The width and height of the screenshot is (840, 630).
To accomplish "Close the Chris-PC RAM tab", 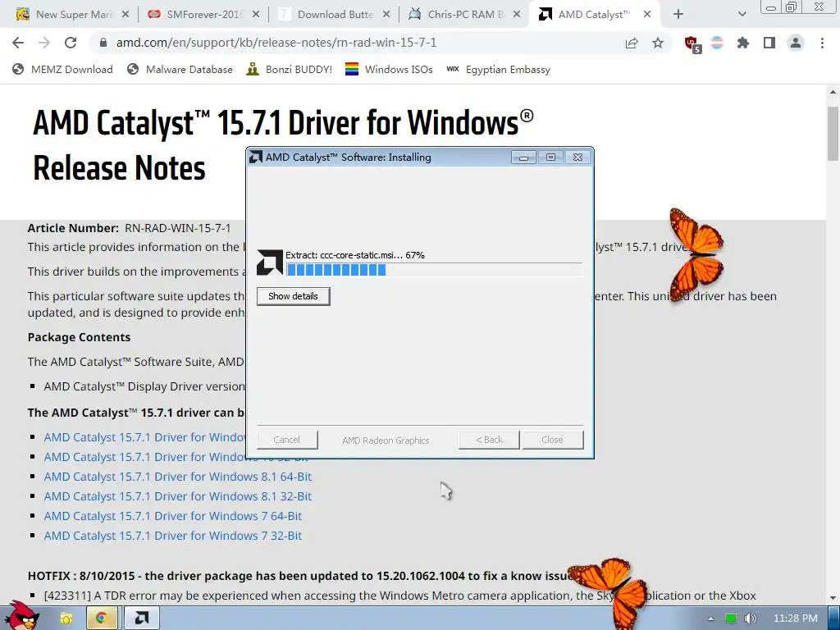I will click(x=517, y=15).
